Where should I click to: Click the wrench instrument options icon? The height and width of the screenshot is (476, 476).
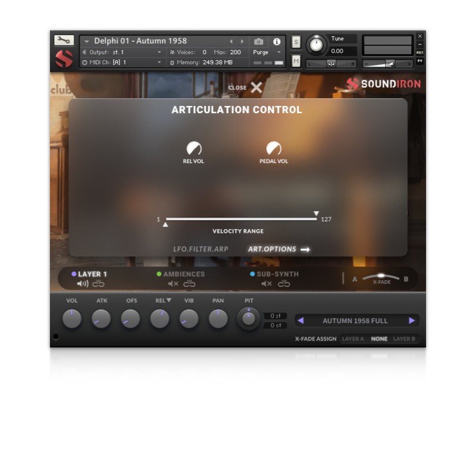click(64, 40)
